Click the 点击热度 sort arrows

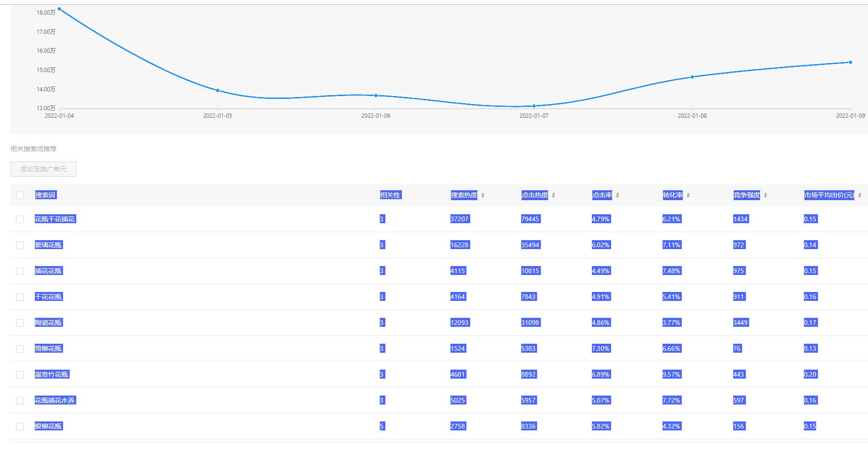pyautogui.click(x=553, y=195)
